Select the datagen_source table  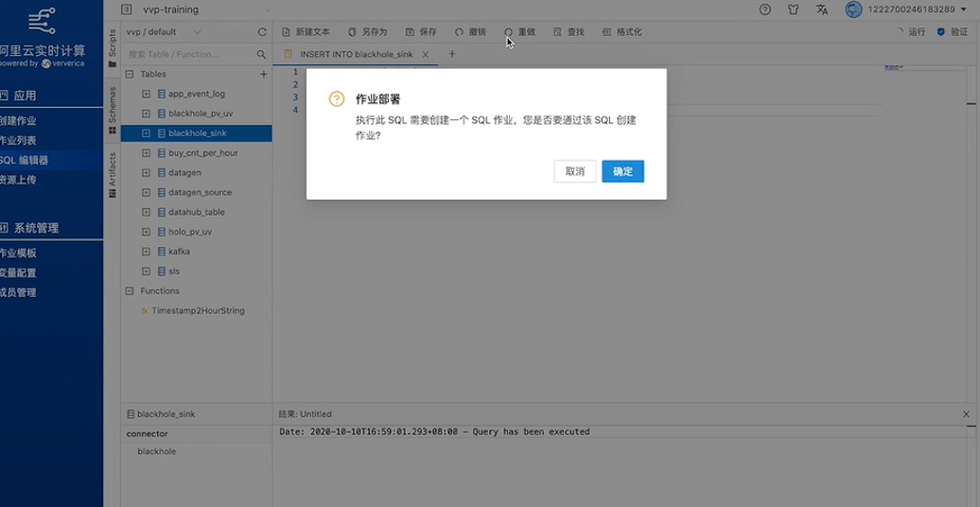pos(200,193)
